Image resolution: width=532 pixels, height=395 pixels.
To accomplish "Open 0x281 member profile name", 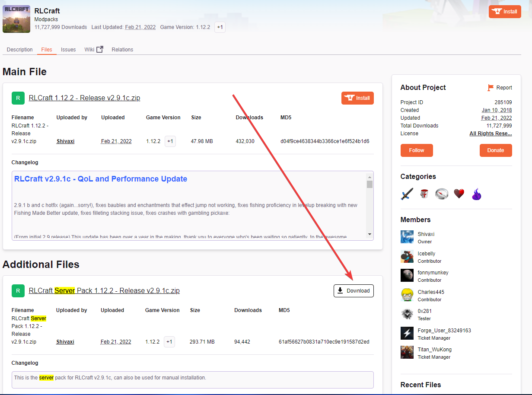I will (x=425, y=311).
